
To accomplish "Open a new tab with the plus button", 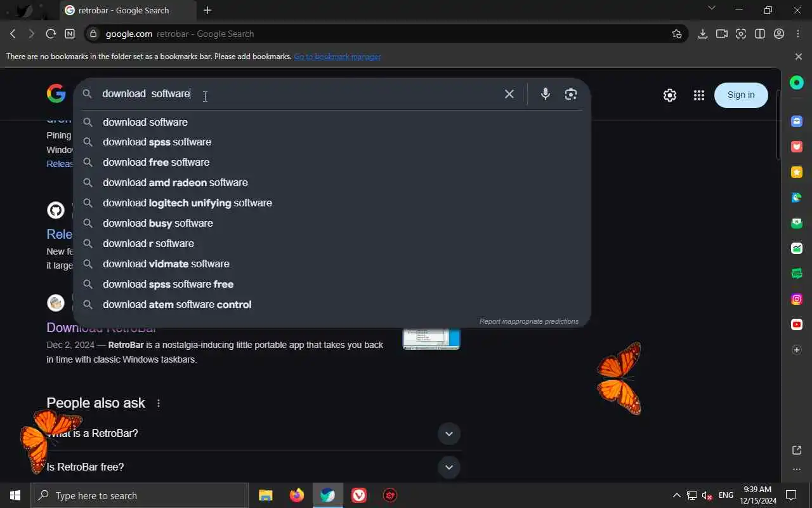I will (x=207, y=10).
